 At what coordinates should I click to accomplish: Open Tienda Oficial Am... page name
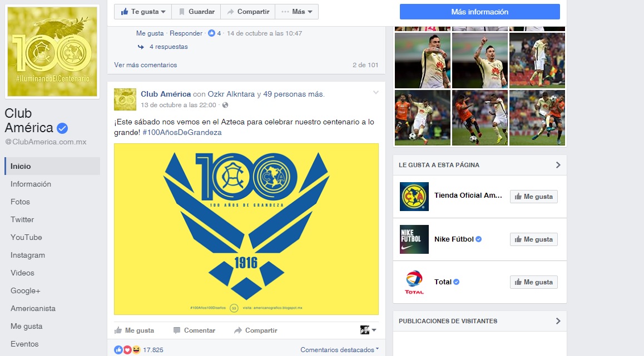468,195
